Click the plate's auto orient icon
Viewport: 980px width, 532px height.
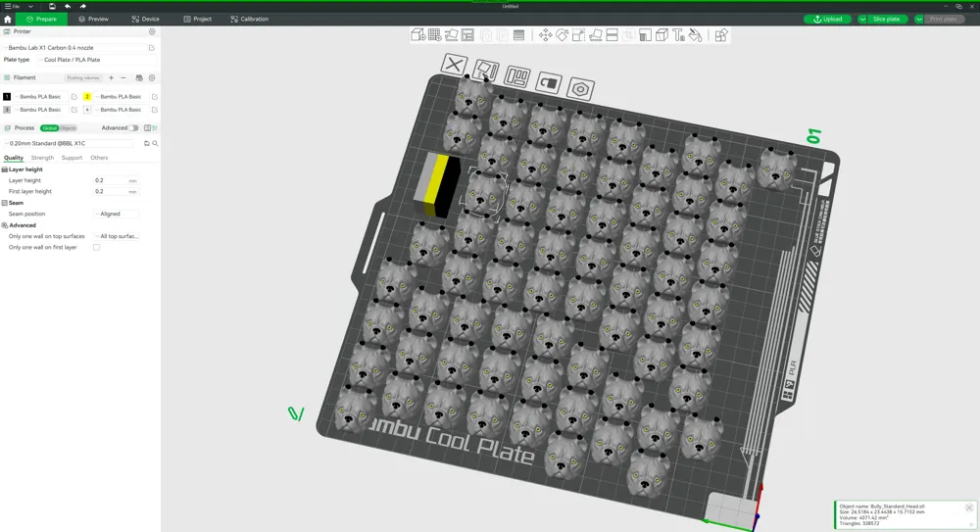tap(486, 71)
